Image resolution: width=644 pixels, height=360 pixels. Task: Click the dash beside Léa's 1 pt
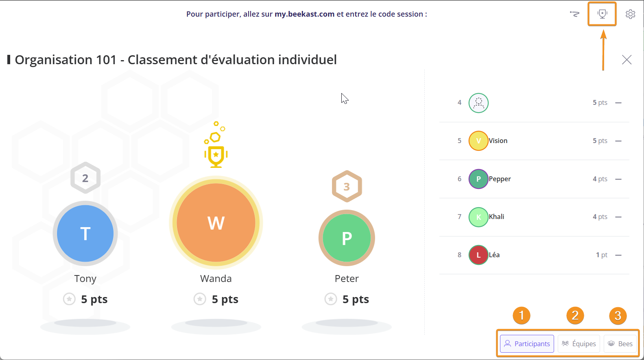618,255
